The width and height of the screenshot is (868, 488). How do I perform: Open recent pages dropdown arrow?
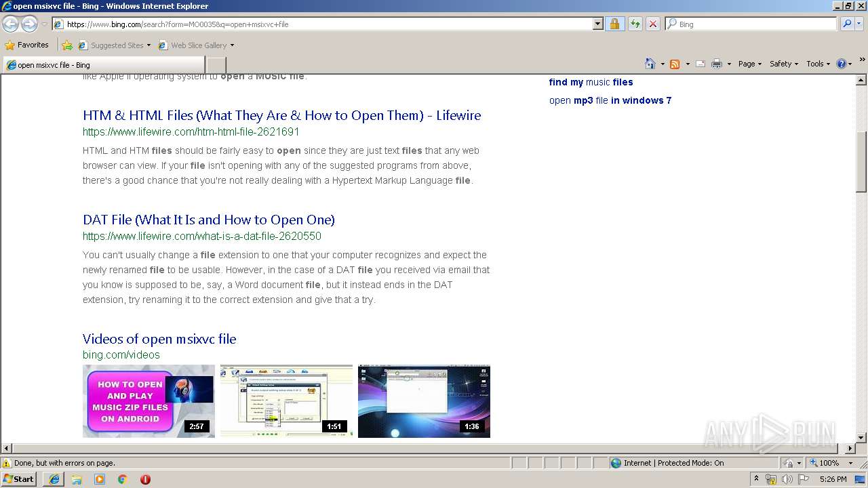44,24
